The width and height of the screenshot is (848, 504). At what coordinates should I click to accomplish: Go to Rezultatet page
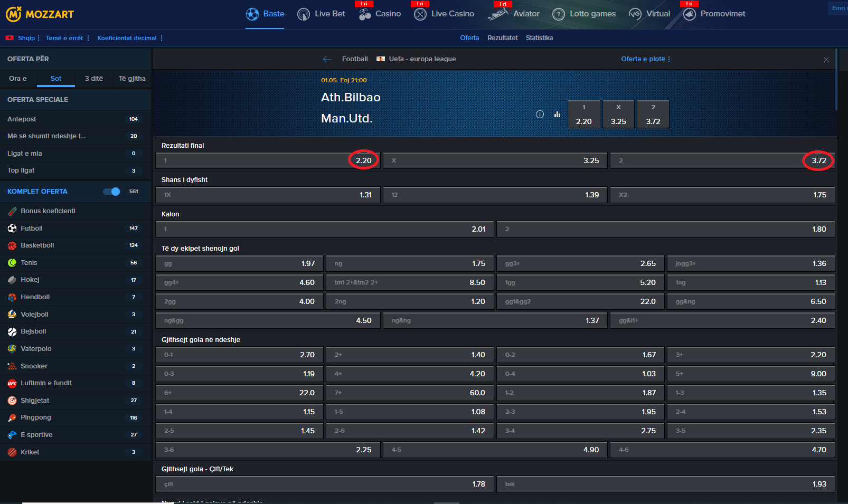(x=502, y=38)
